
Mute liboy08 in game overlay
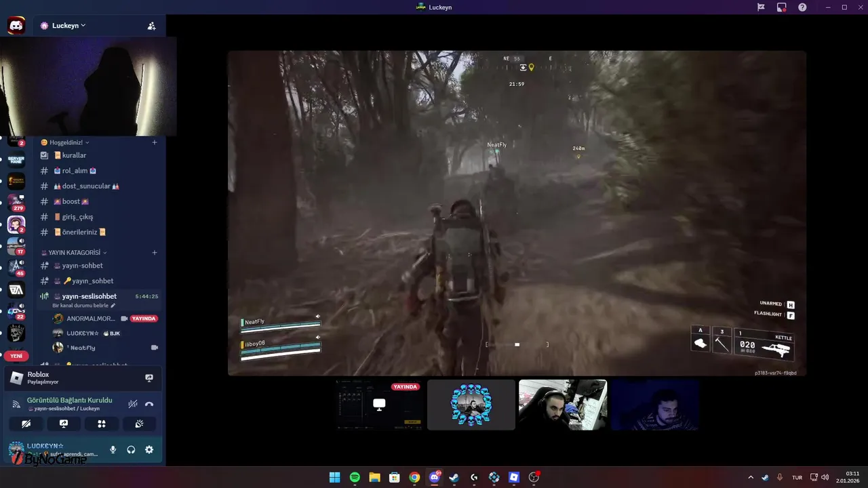(317, 338)
